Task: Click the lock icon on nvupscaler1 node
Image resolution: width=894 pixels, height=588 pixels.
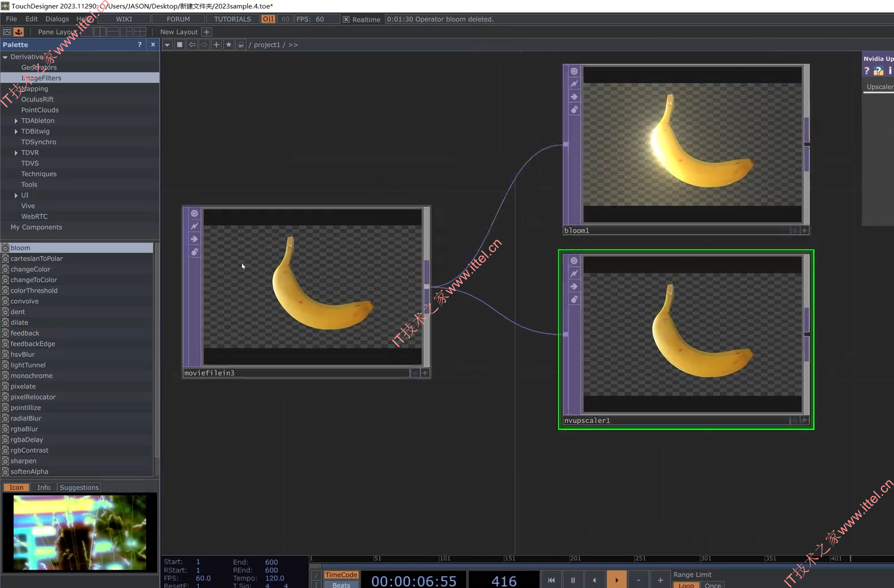Action: coord(574,299)
